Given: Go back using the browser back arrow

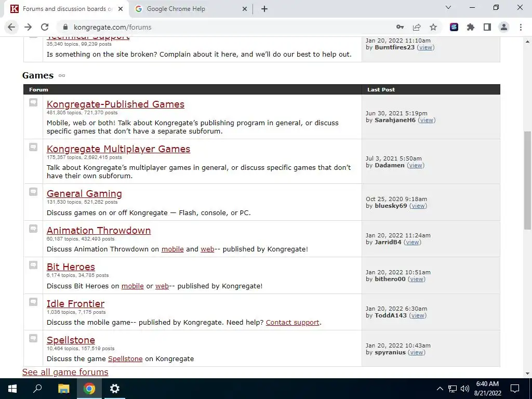Looking at the screenshot, I should (x=11, y=27).
